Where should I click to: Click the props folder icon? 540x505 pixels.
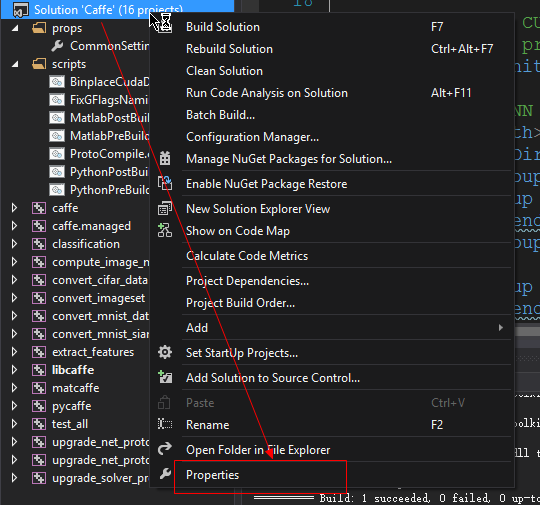[x=39, y=28]
